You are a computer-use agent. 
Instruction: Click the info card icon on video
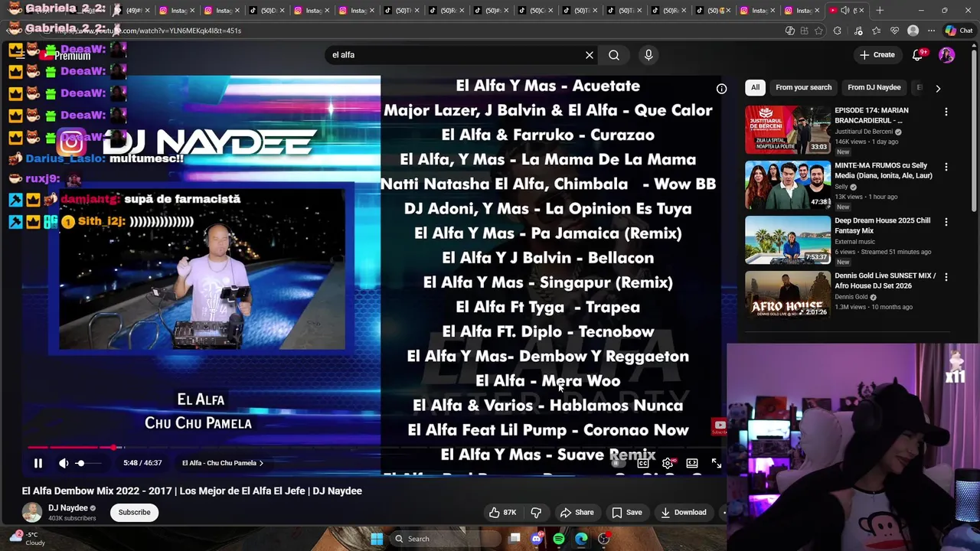coord(721,89)
